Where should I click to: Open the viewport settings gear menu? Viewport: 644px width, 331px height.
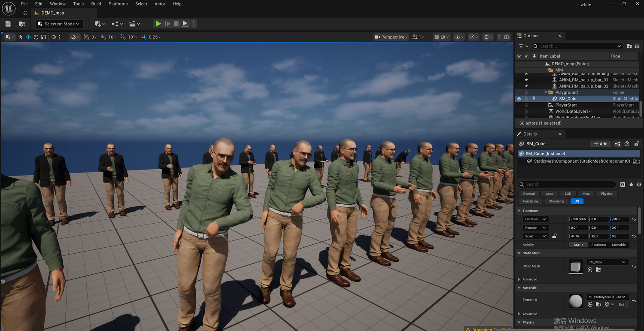click(x=488, y=37)
